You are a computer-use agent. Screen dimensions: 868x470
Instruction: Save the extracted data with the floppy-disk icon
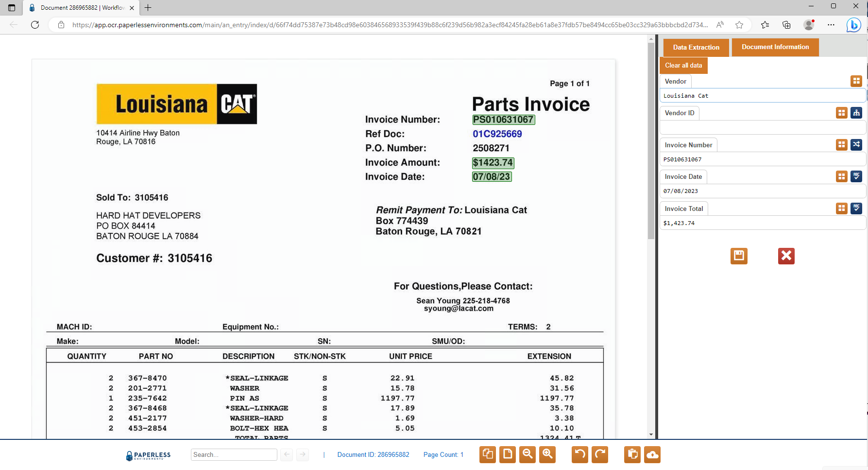click(x=739, y=256)
